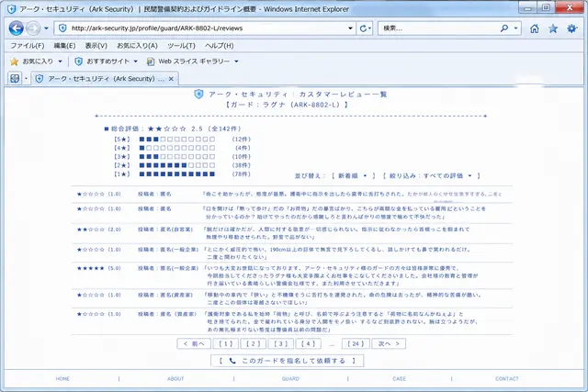This screenshot has height=392, width=588.
Task: Open the GUARD footer link
Action: click(x=290, y=379)
